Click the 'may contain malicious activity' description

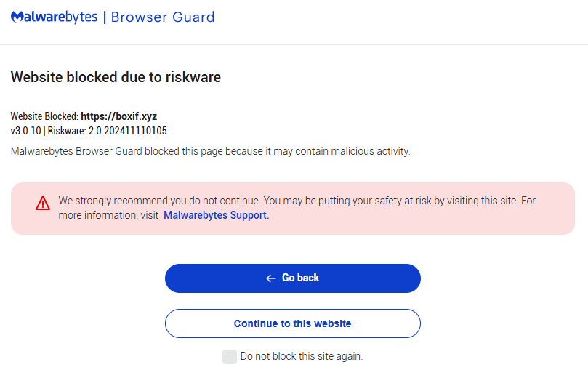tap(336, 151)
